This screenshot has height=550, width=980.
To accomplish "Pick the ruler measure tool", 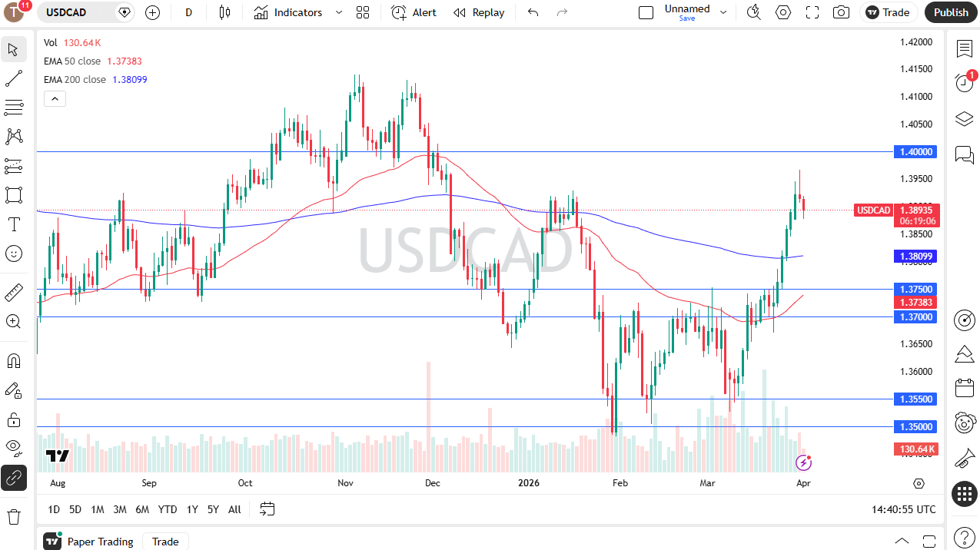I will tap(13, 293).
